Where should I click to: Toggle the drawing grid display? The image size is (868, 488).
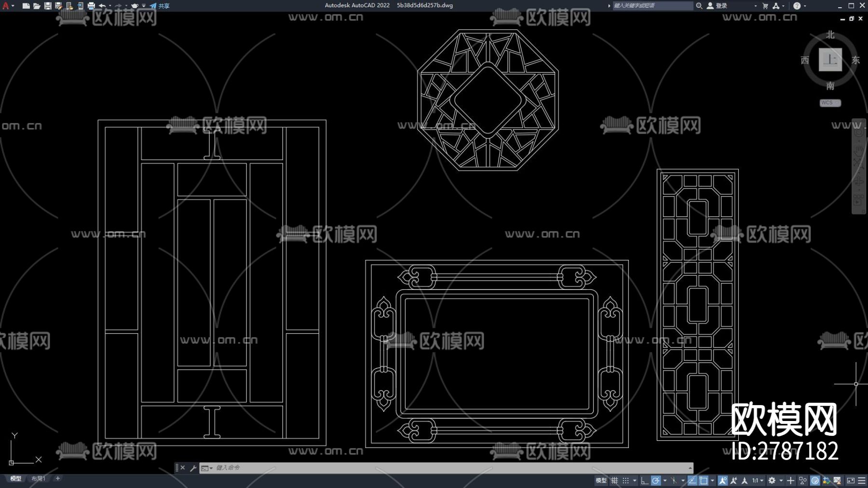point(614,480)
